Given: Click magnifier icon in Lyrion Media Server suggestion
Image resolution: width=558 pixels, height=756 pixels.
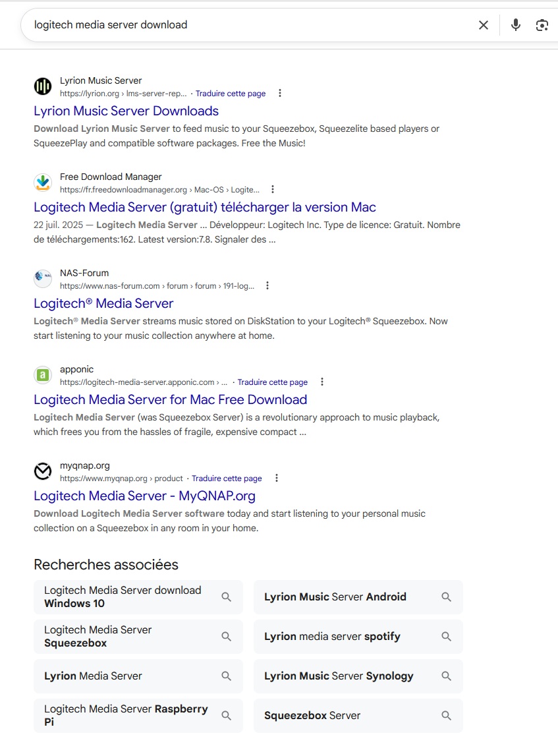Looking at the screenshot, I should 226,676.
